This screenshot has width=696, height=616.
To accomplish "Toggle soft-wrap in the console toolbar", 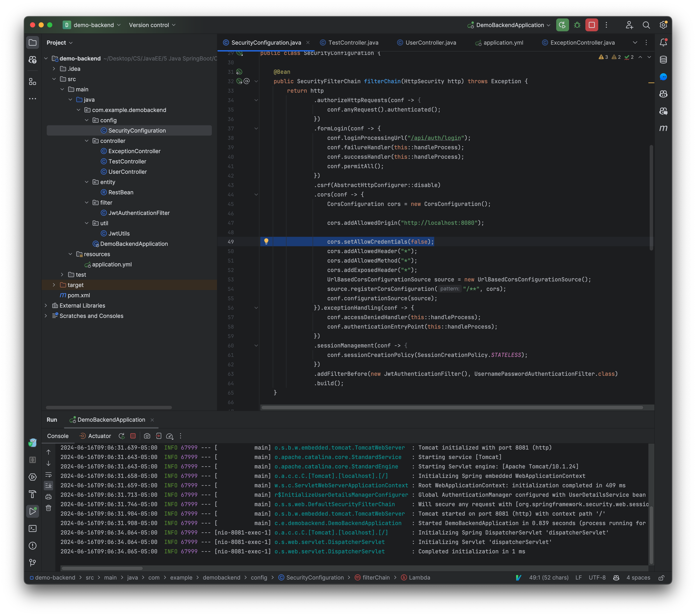I will click(x=49, y=475).
